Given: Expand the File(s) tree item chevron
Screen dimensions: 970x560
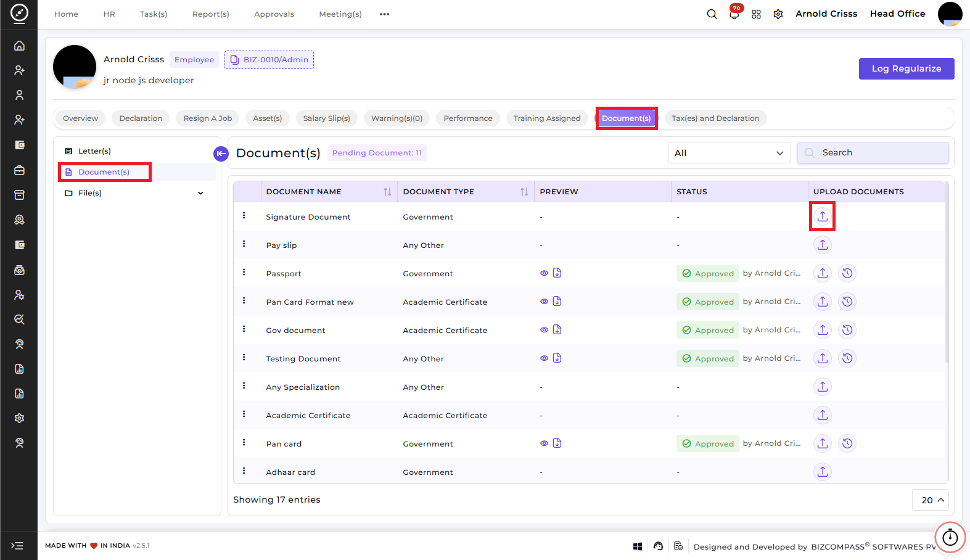Looking at the screenshot, I should click(x=200, y=193).
